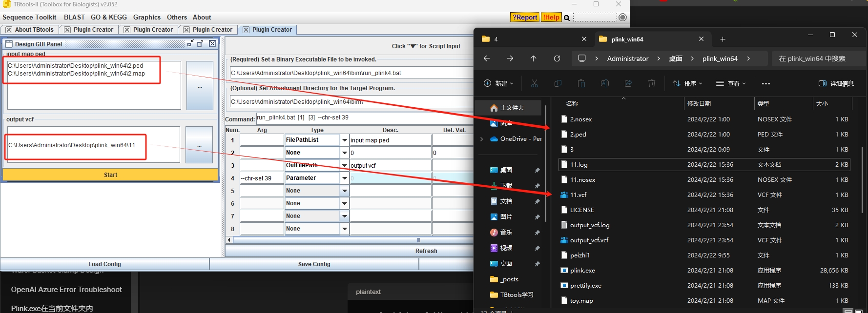868x313 pixels.
Task: Close the About TBtools tab
Action: pyautogui.click(x=9, y=30)
